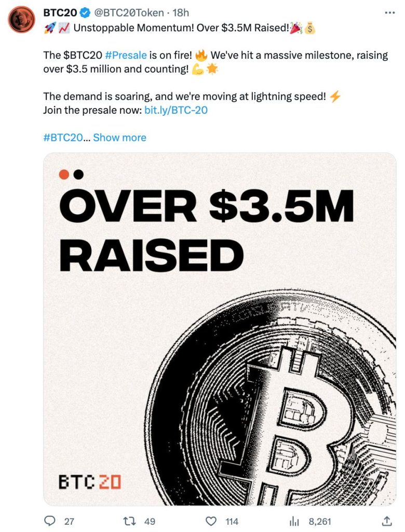This screenshot has height=532, width=405.
Task: Open the #BTC20 hashtag
Action: (x=62, y=138)
